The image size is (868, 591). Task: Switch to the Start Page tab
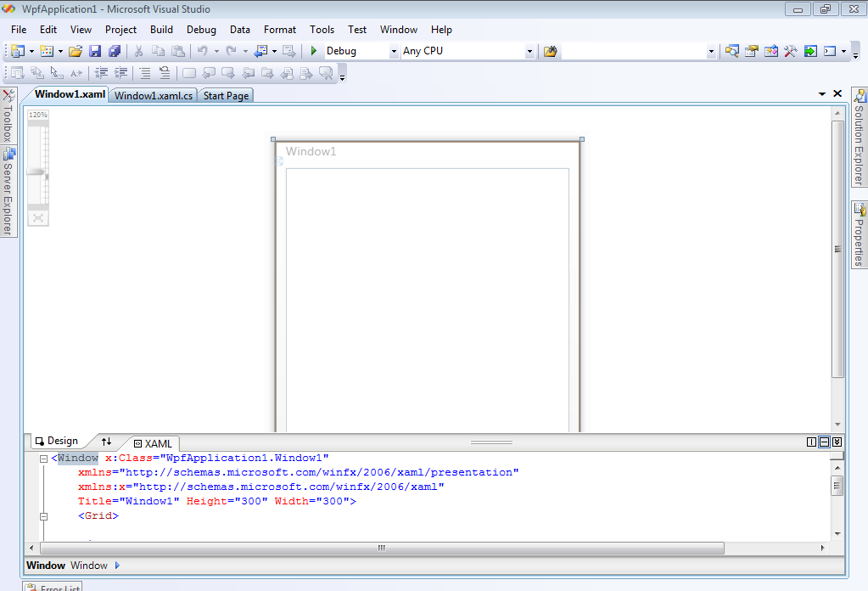pos(226,96)
